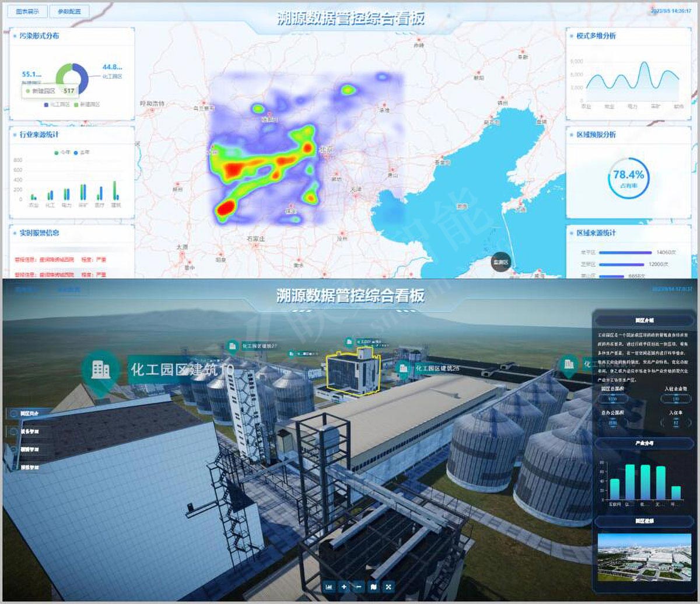Zoom in with the plus icon
Viewport: 700px width, 604px height.
pyautogui.click(x=344, y=587)
